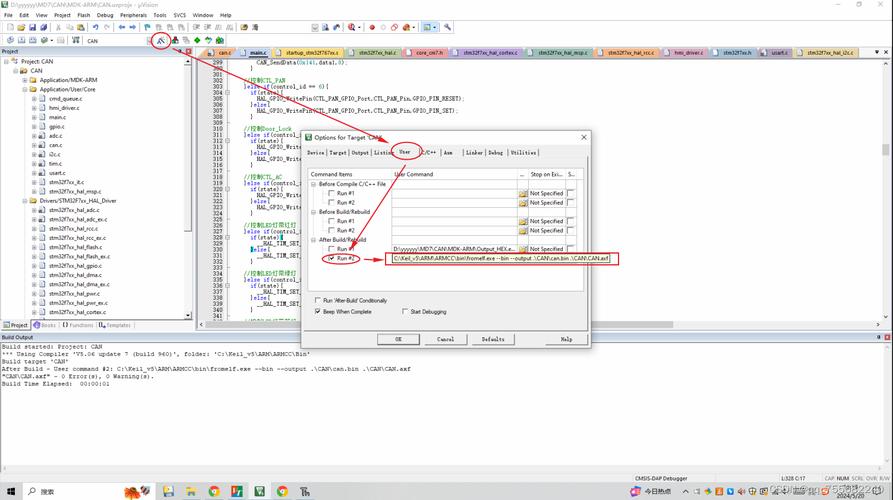Image resolution: width=893 pixels, height=500 pixels.
Task: Open the Peripherals menu
Action: coord(132,15)
